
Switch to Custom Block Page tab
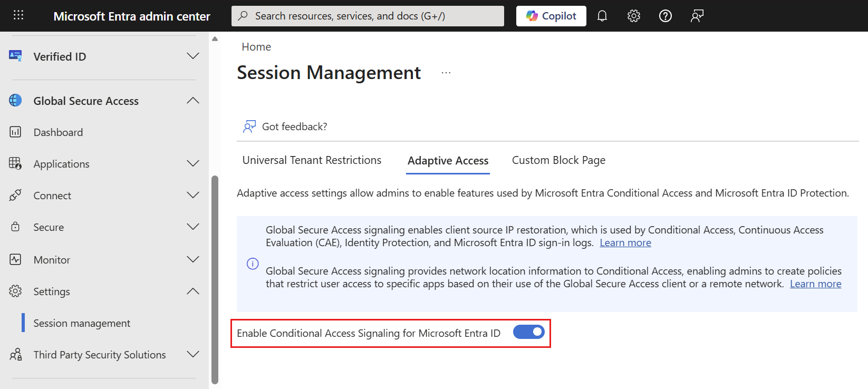[558, 160]
